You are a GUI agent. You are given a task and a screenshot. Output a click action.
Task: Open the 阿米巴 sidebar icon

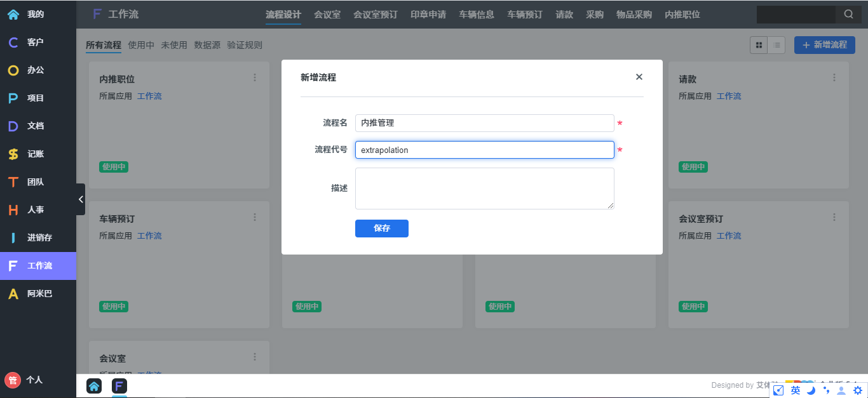(x=13, y=294)
